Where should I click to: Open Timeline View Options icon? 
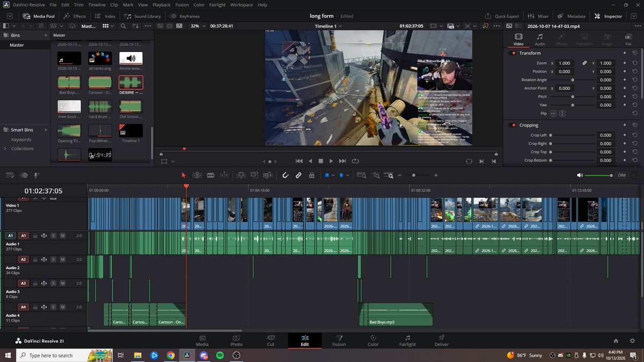9,175
